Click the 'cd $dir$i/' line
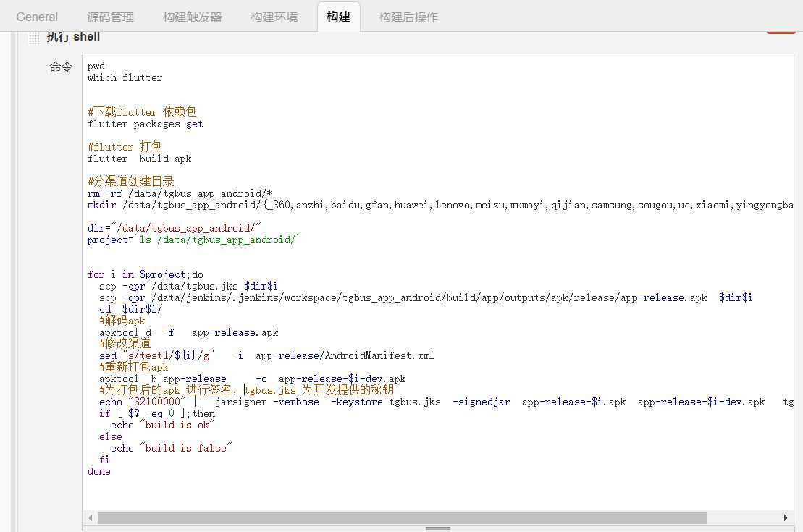 (x=130, y=309)
